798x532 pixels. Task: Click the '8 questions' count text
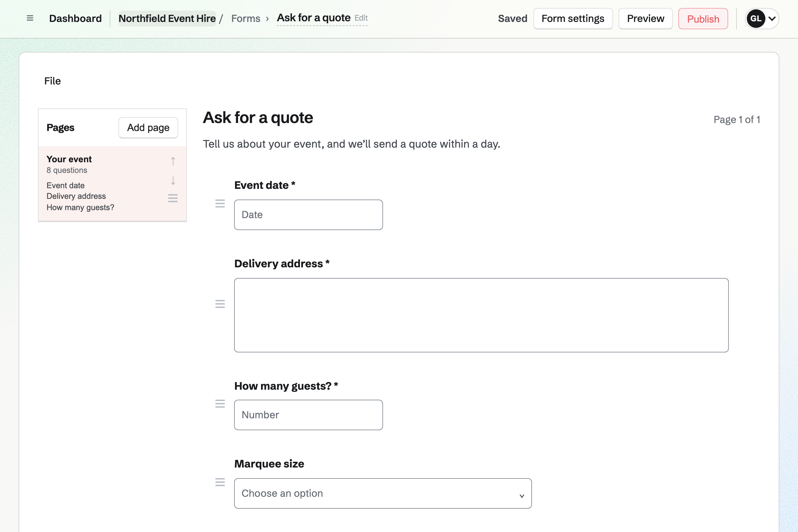tap(67, 170)
